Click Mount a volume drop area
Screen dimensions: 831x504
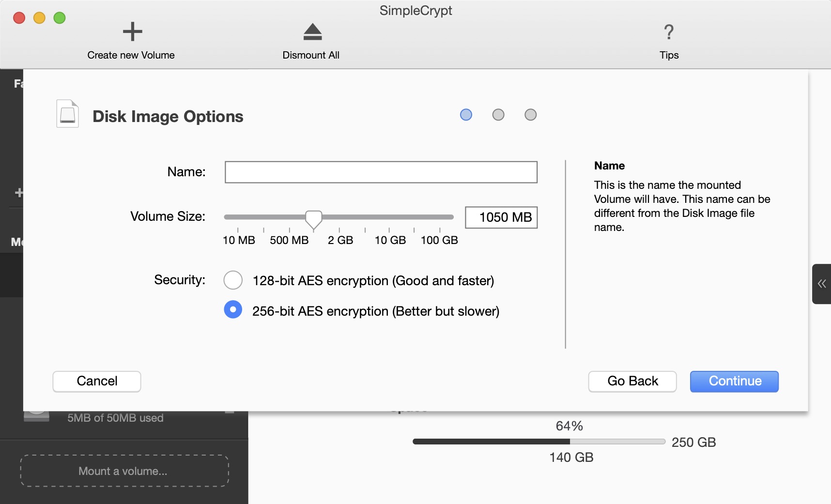[124, 471]
